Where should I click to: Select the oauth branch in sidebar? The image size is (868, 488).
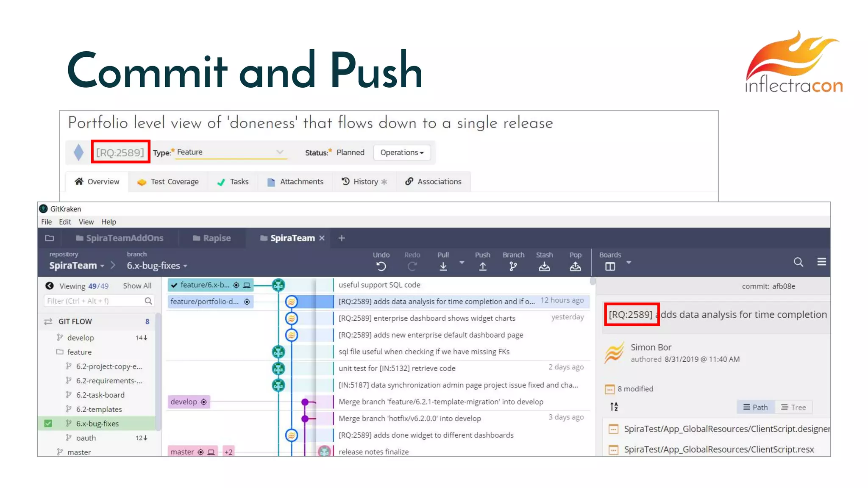(x=86, y=438)
